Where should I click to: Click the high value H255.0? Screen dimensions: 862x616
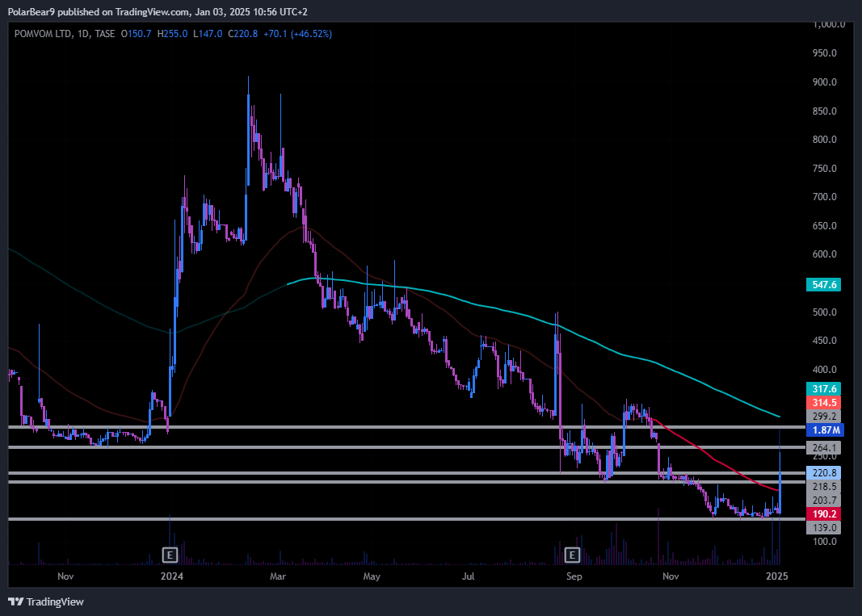tap(172, 34)
